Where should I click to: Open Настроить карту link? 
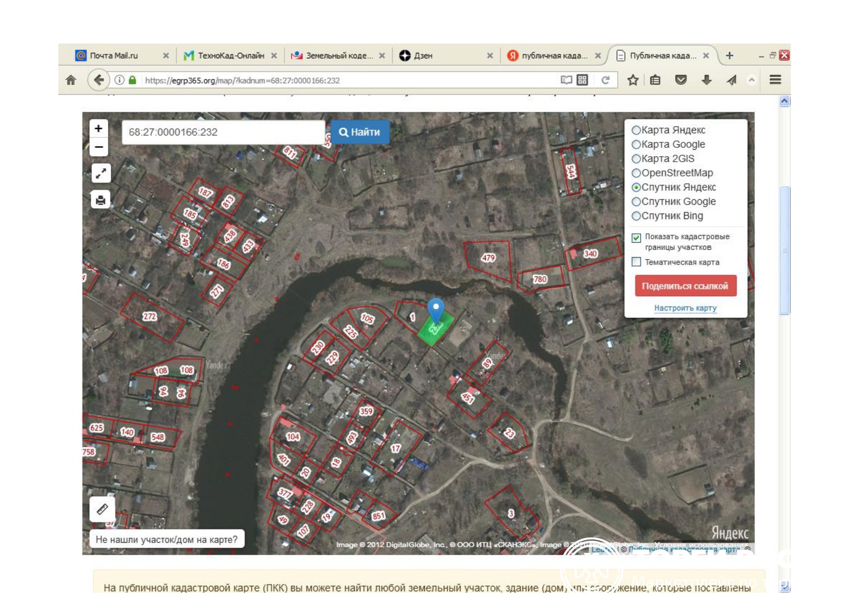point(685,308)
